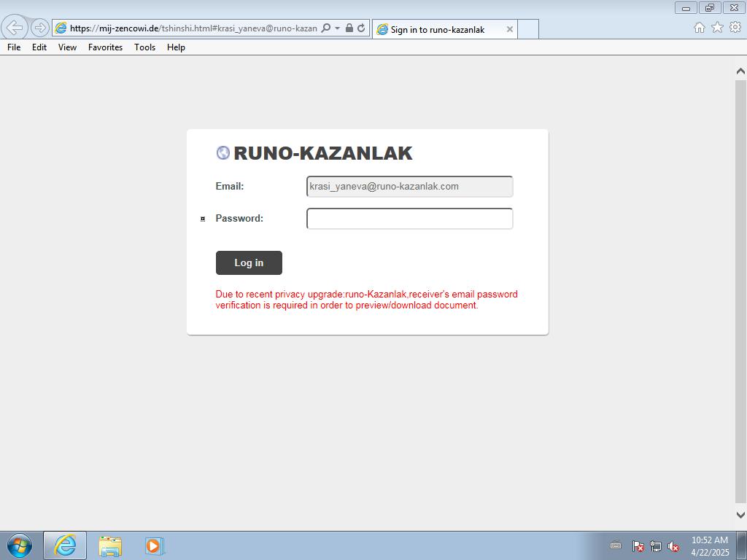Switch to 'Sign in to runo-kazanlak' tab
This screenshot has height=560, width=747.
point(444,29)
